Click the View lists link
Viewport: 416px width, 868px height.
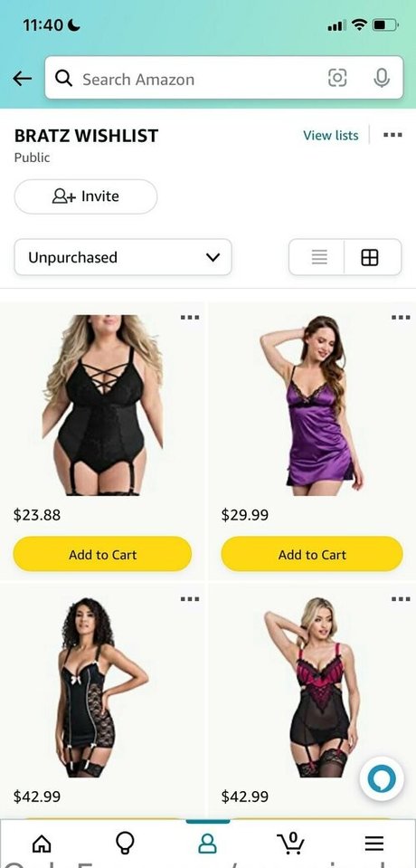tap(331, 135)
